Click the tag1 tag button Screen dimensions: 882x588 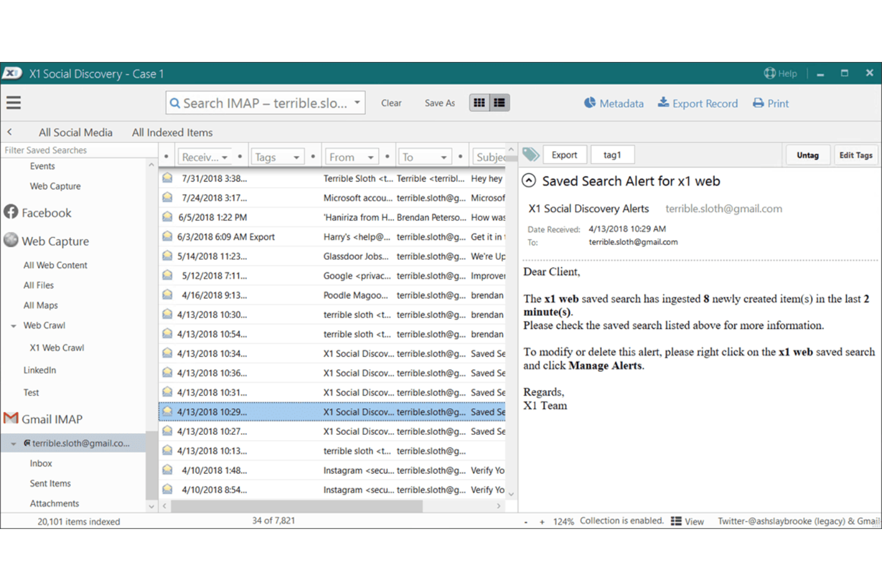pyautogui.click(x=612, y=155)
